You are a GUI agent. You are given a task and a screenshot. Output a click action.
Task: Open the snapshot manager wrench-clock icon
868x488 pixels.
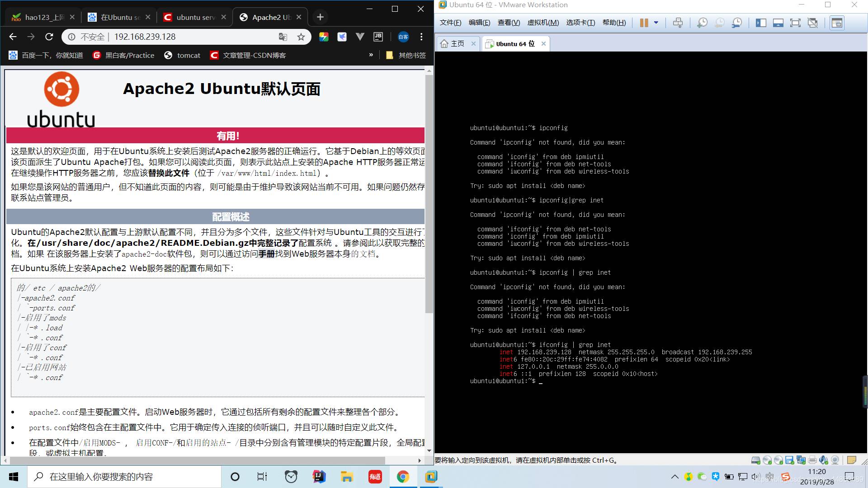[x=737, y=23]
